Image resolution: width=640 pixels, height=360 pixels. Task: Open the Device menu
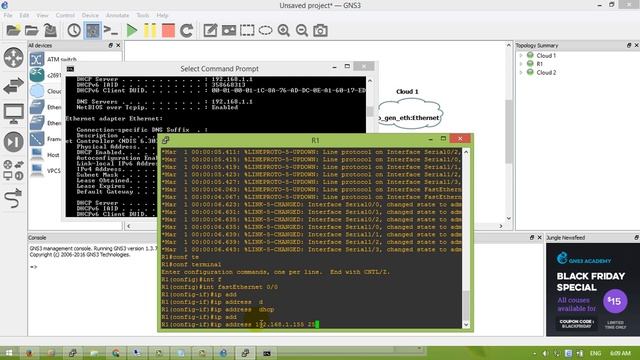click(90, 15)
